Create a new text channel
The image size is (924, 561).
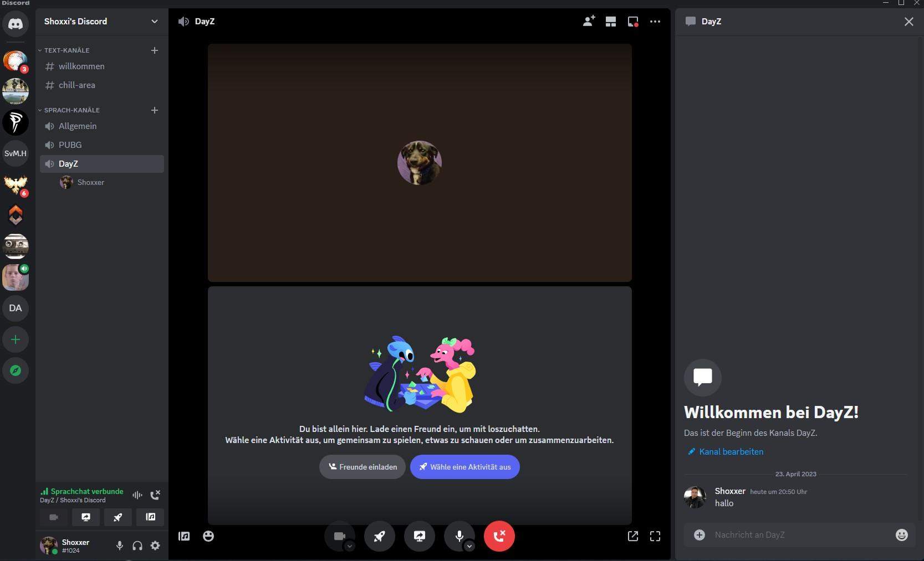click(x=155, y=50)
